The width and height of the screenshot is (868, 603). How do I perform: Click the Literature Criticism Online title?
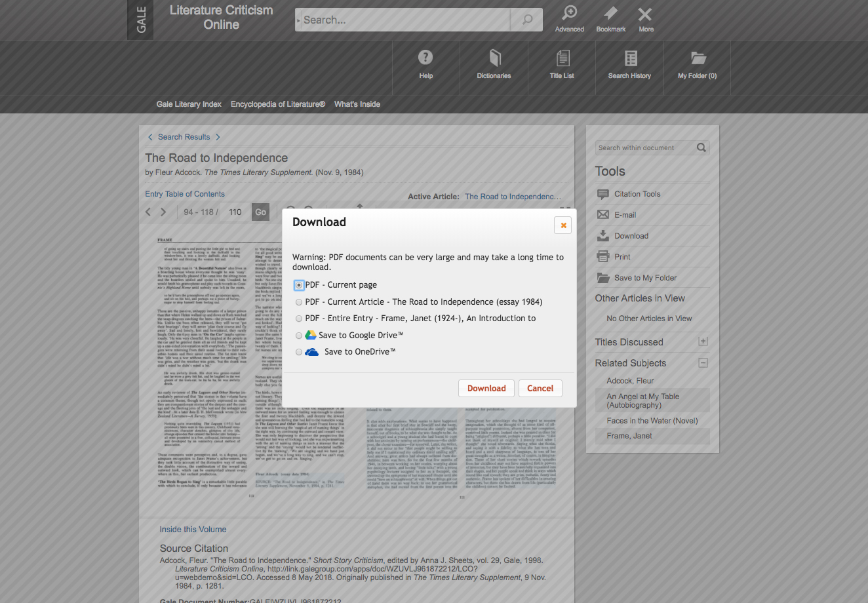click(221, 18)
